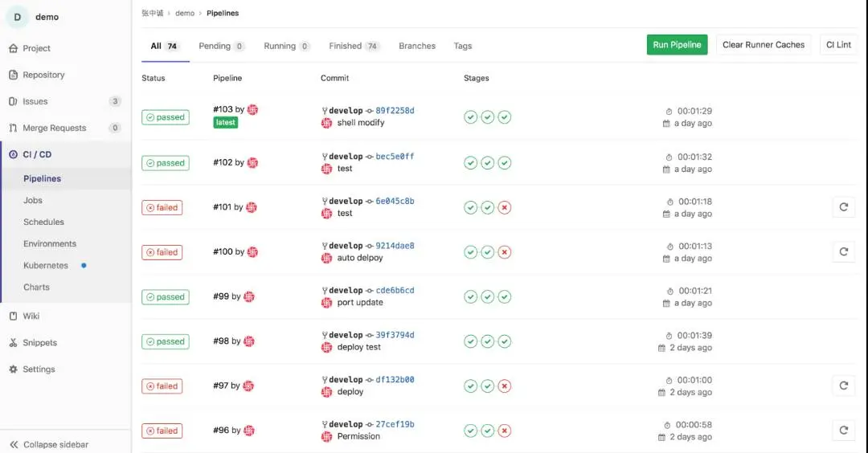Image resolution: width=868 pixels, height=453 pixels.
Task: Click user avatar next to pipeline #99
Action: click(x=249, y=296)
